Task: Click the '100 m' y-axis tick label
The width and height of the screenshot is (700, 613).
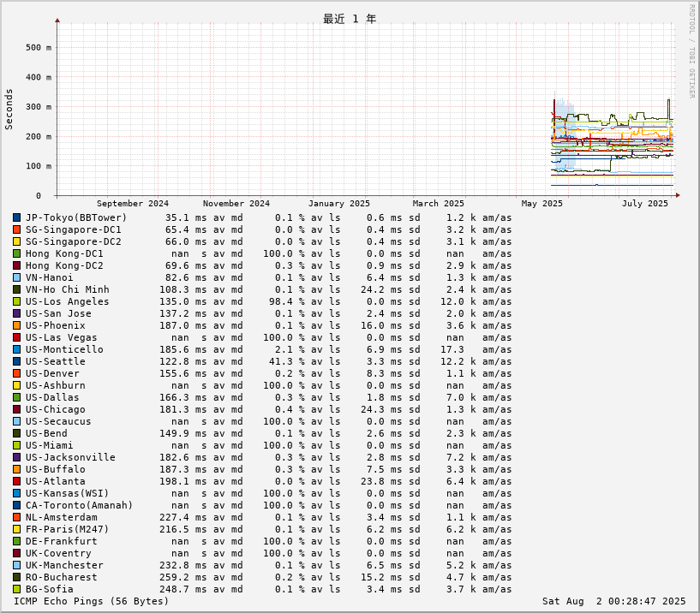Action: coord(39,166)
